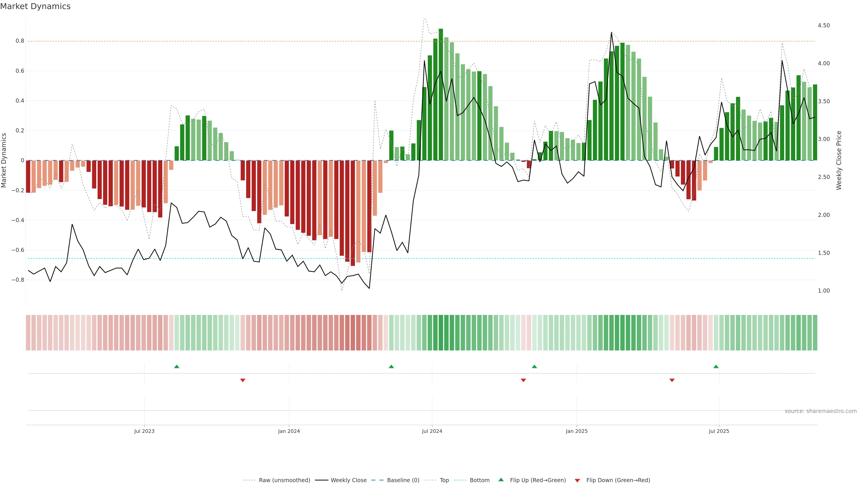Toggle the Baseline (0) legend entry
Viewport: 868px width, 488px height.
coord(403,480)
